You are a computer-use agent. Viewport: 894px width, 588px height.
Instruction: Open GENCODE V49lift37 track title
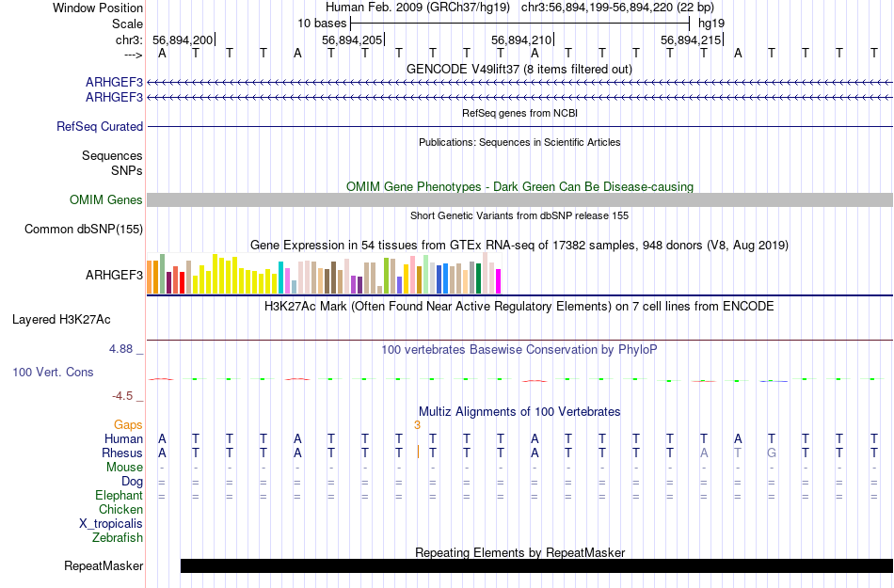(519, 69)
